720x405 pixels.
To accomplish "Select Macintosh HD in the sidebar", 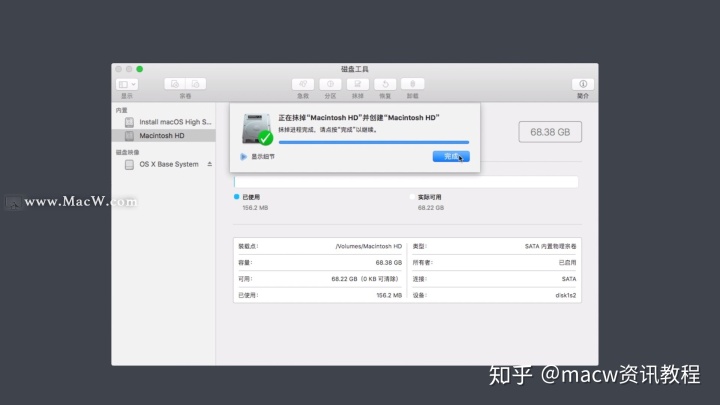I will click(x=163, y=135).
